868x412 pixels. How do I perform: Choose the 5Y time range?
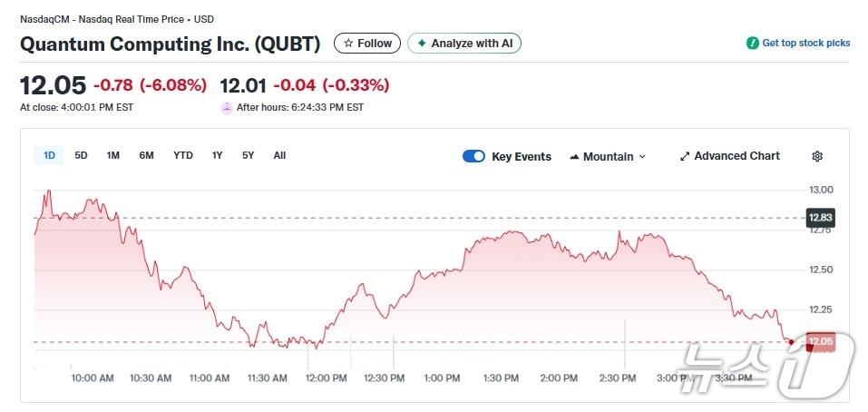click(248, 155)
